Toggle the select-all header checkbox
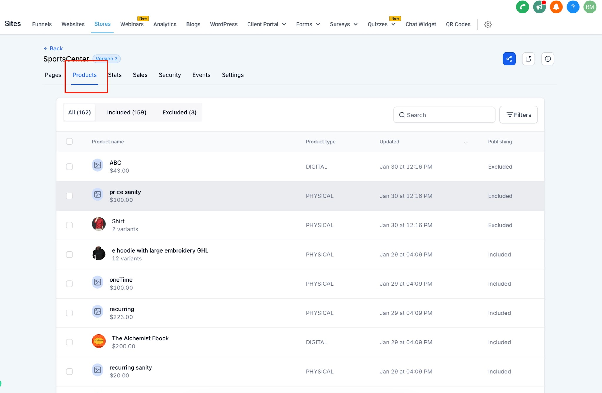The width and height of the screenshot is (602, 393). (x=69, y=141)
